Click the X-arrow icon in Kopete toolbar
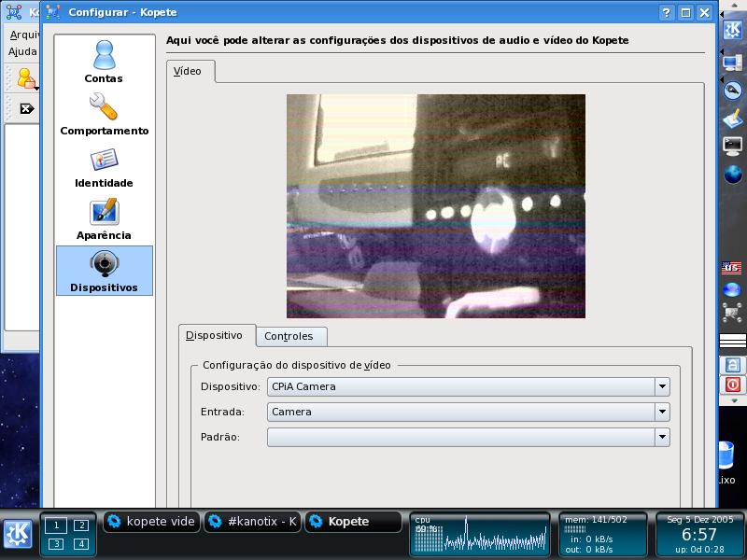Image resolution: width=747 pixels, height=560 pixels. click(x=27, y=109)
